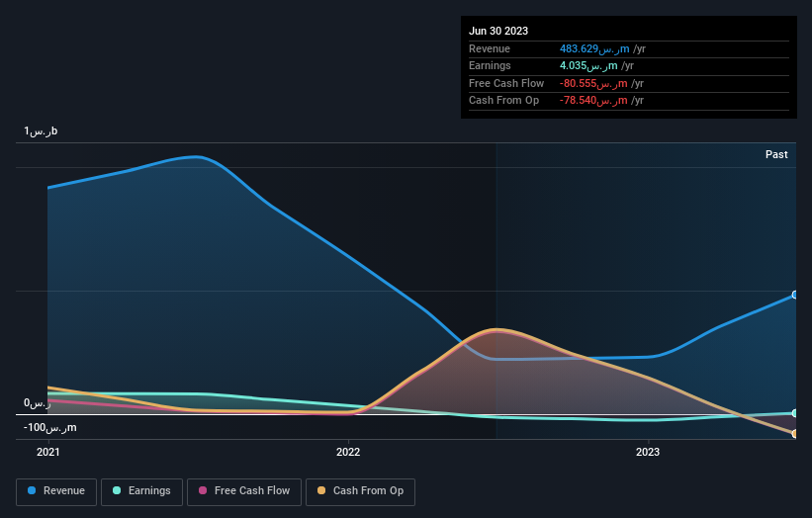Viewport: 812px width, 518px height.
Task: Toggle the Revenue legend button
Action: click(x=56, y=491)
